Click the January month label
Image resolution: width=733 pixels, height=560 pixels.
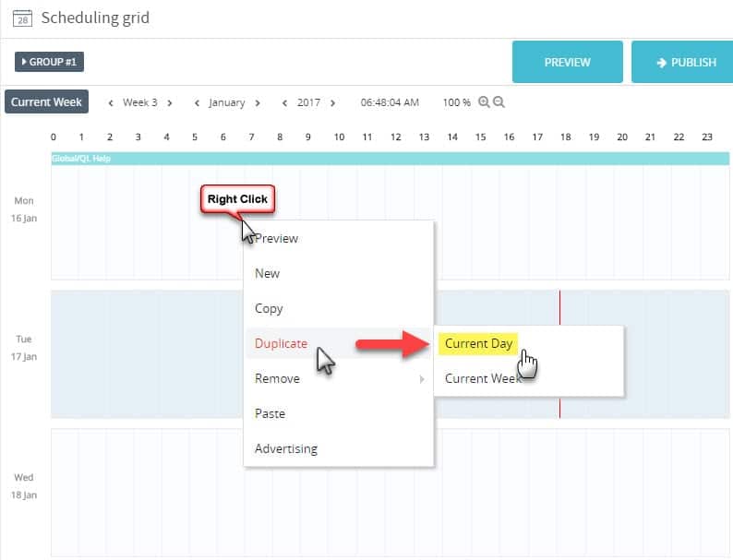click(x=227, y=102)
